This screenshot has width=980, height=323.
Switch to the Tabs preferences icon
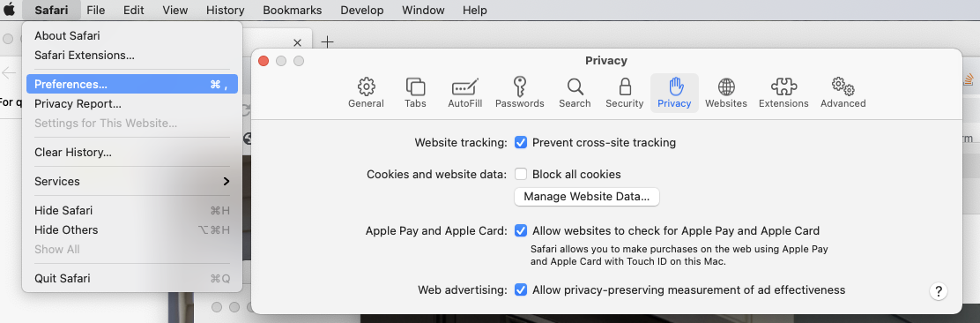(x=415, y=94)
